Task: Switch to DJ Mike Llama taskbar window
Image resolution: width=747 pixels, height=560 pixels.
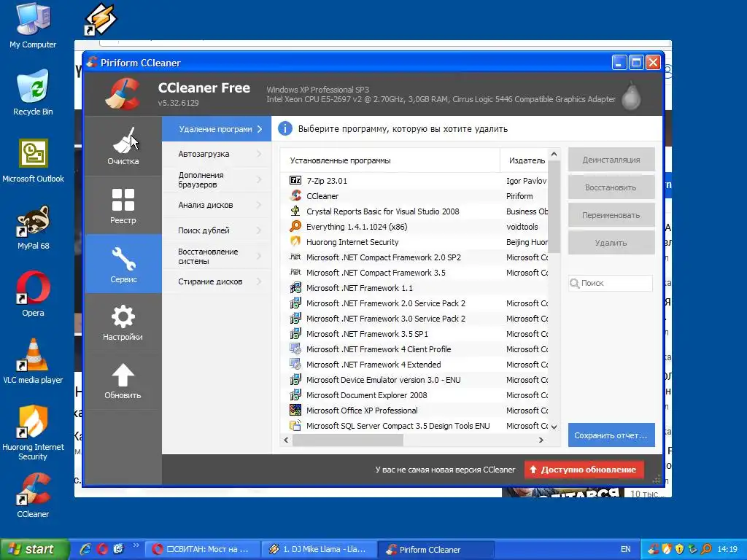Action: (x=320, y=549)
